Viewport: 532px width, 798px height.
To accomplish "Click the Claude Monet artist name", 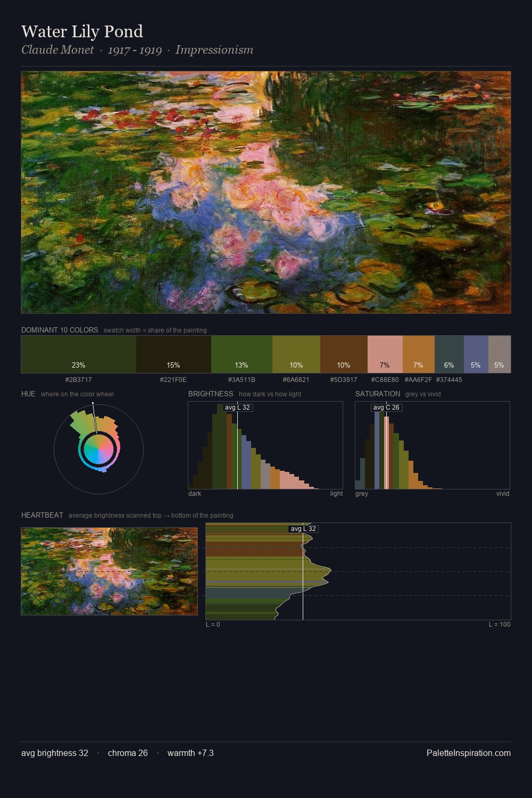I will click(x=57, y=50).
